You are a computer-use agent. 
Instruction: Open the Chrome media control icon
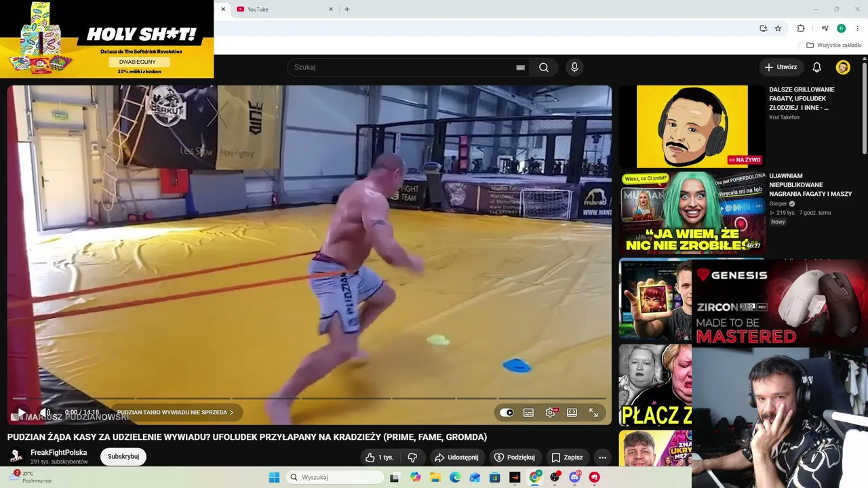pos(825,28)
